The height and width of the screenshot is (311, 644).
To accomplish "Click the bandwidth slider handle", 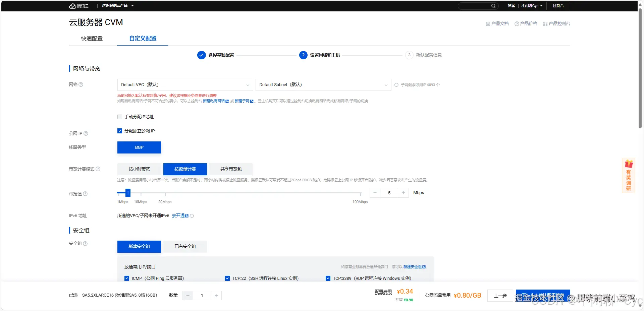I will click(x=128, y=193).
